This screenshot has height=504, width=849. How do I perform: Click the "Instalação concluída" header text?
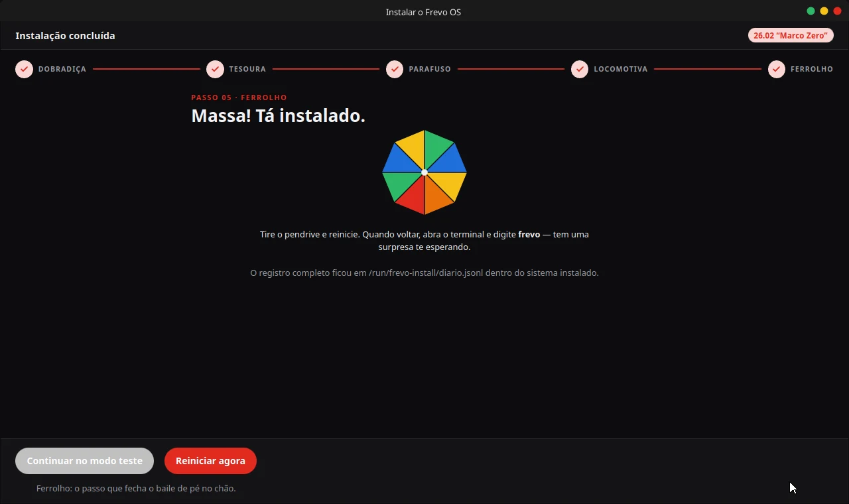pos(65,36)
